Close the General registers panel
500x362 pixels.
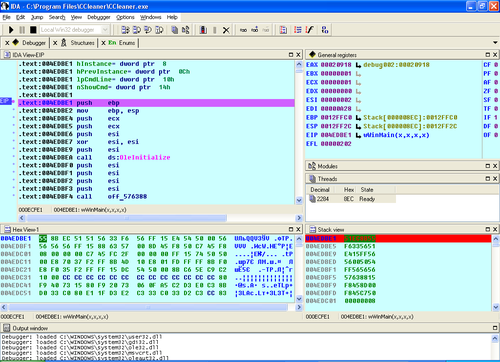click(495, 55)
